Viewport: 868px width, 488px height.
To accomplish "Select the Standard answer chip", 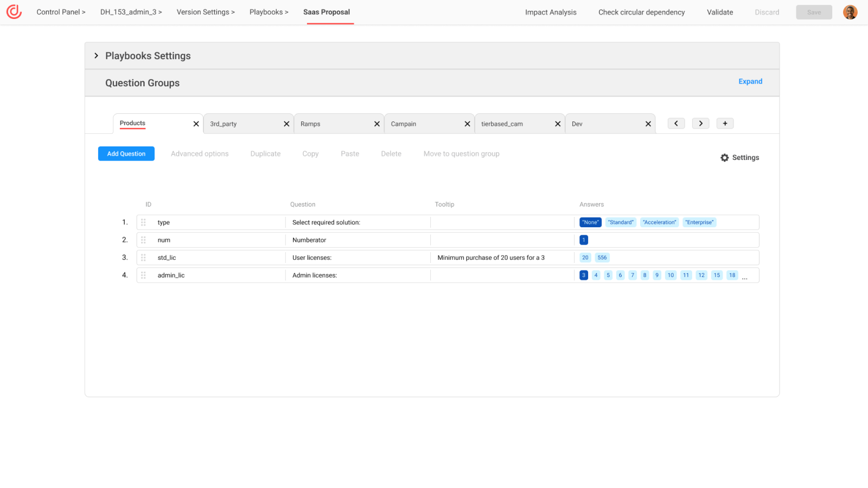I will point(621,222).
